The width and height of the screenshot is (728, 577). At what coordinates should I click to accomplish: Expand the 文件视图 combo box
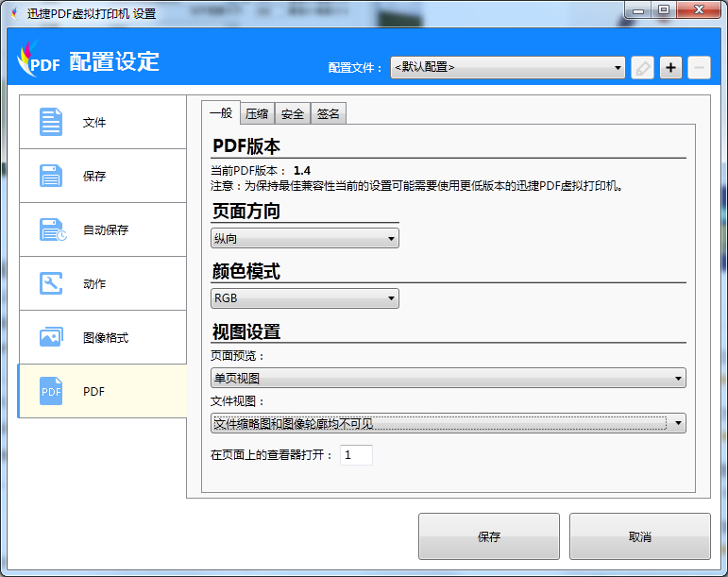click(448, 423)
